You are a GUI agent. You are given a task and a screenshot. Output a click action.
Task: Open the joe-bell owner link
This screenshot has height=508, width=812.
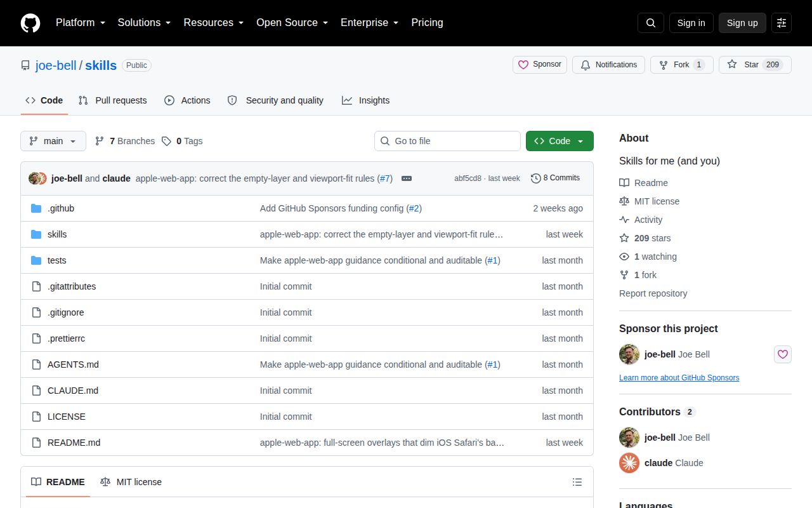click(56, 65)
